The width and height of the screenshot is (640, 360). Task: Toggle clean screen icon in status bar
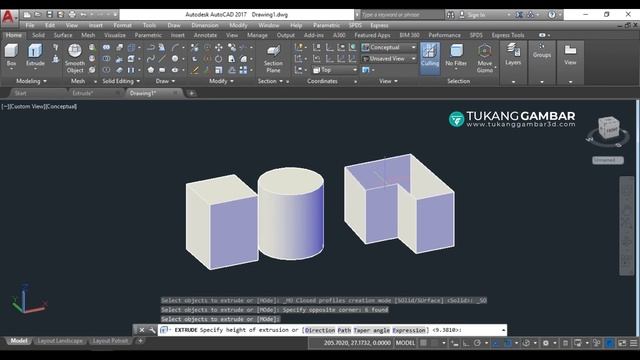(622, 343)
